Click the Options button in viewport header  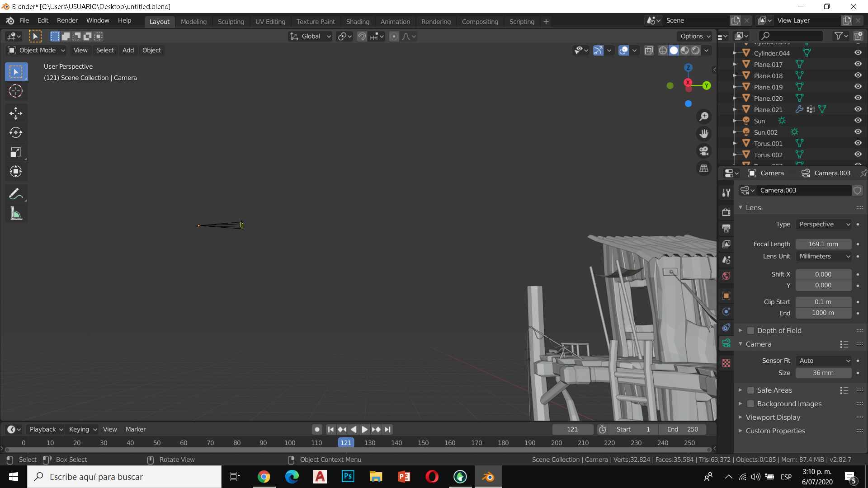click(x=695, y=36)
